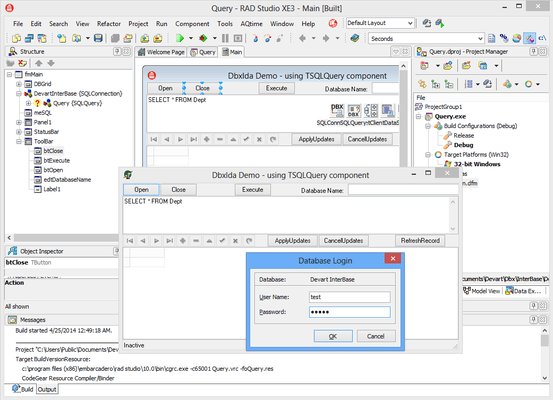Post edit checkmark in running demo navigator
The image size is (553, 400).
222,241
